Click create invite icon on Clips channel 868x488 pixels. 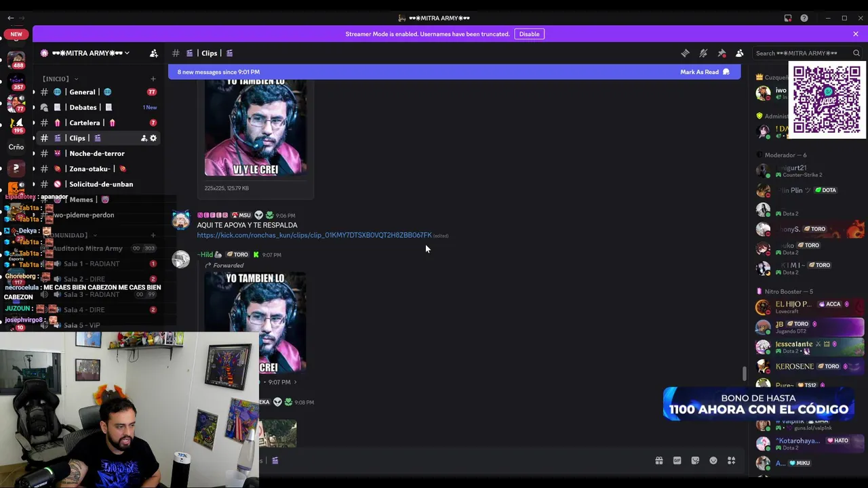point(144,138)
